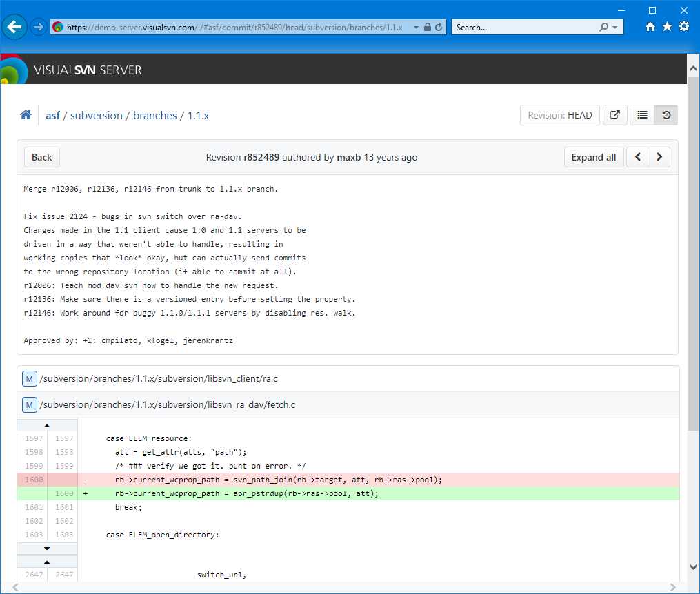Click 'Fix issue 2124' commit message line
Viewport: 700px width, 594px height.
(132, 217)
